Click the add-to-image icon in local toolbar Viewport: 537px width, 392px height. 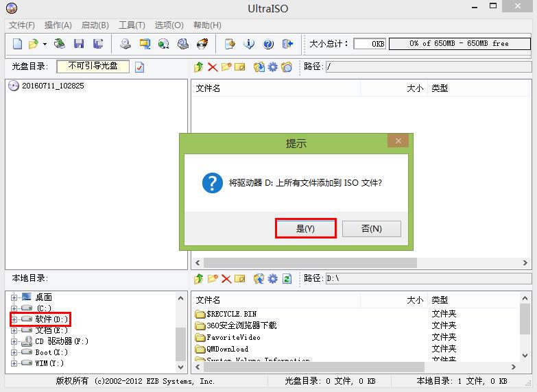click(259, 279)
